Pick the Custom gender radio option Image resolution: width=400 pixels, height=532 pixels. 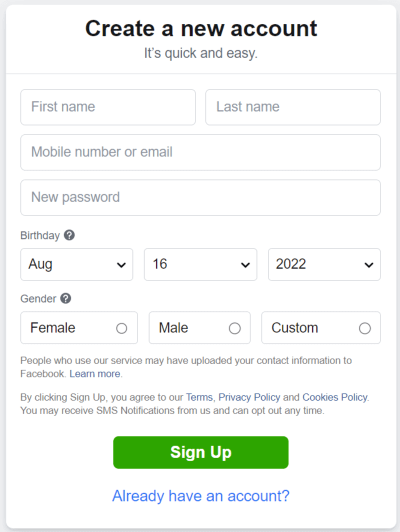[x=364, y=328]
